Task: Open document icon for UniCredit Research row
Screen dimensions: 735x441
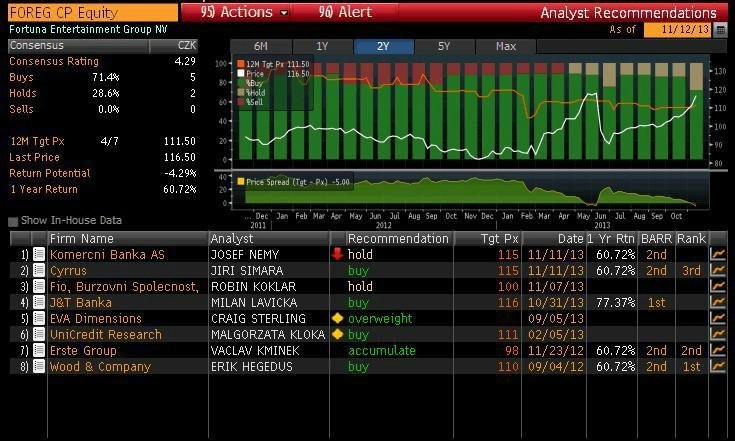Action: 39,335
